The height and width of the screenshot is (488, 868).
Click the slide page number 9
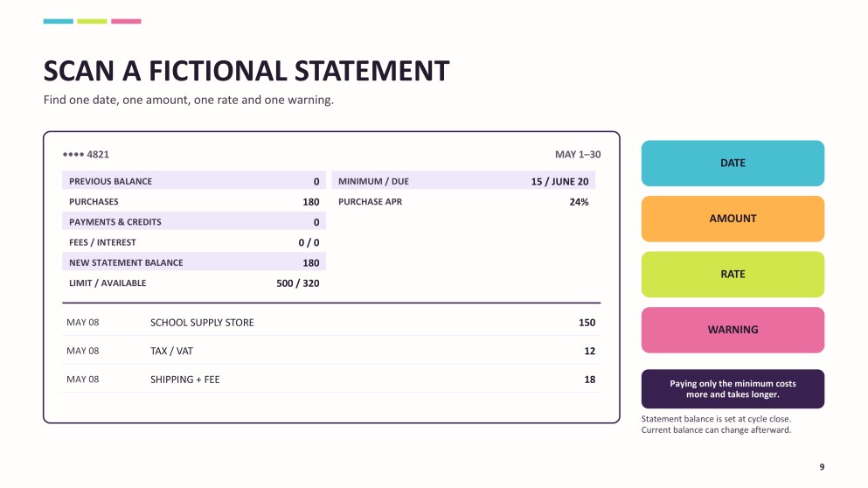tap(822, 467)
